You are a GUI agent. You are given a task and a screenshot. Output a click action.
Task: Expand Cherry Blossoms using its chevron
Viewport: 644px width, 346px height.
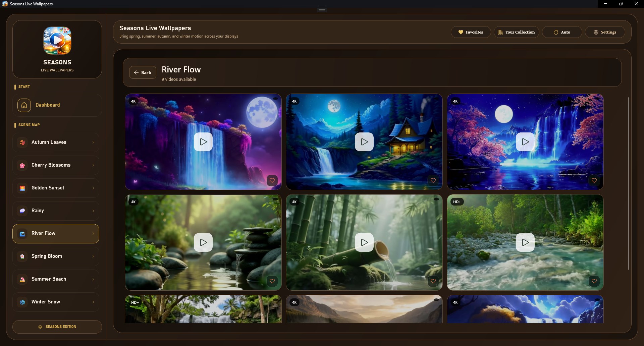93,165
